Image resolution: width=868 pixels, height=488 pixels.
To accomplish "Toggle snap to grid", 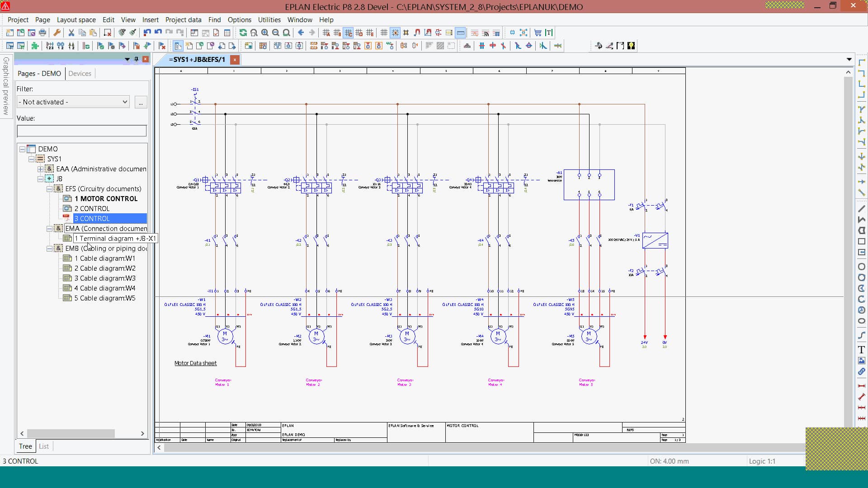I will tap(396, 33).
